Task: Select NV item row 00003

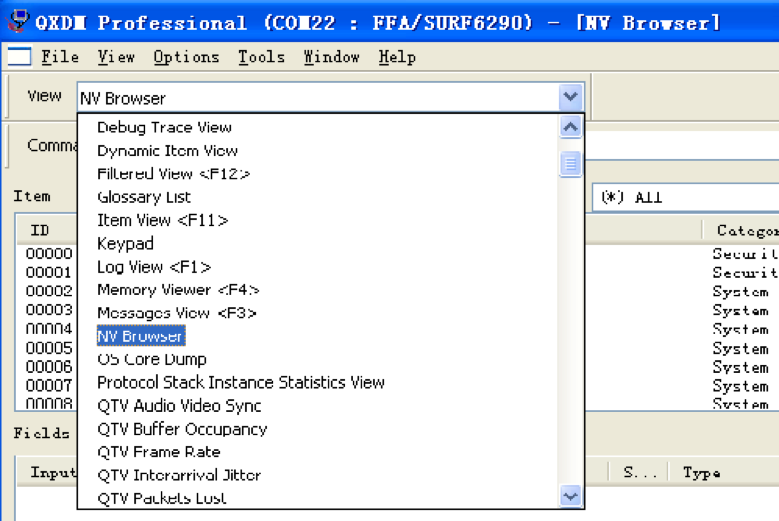Action: (x=49, y=310)
